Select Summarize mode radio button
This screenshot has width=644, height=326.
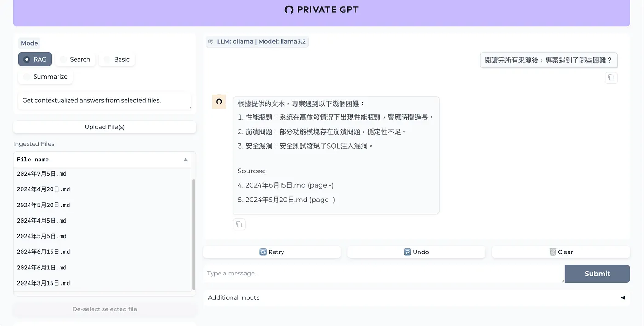(x=46, y=77)
